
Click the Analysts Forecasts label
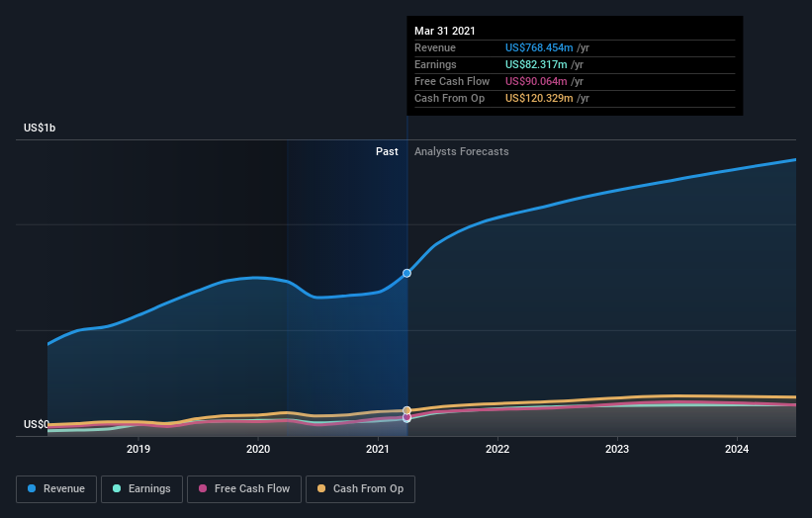[462, 151]
